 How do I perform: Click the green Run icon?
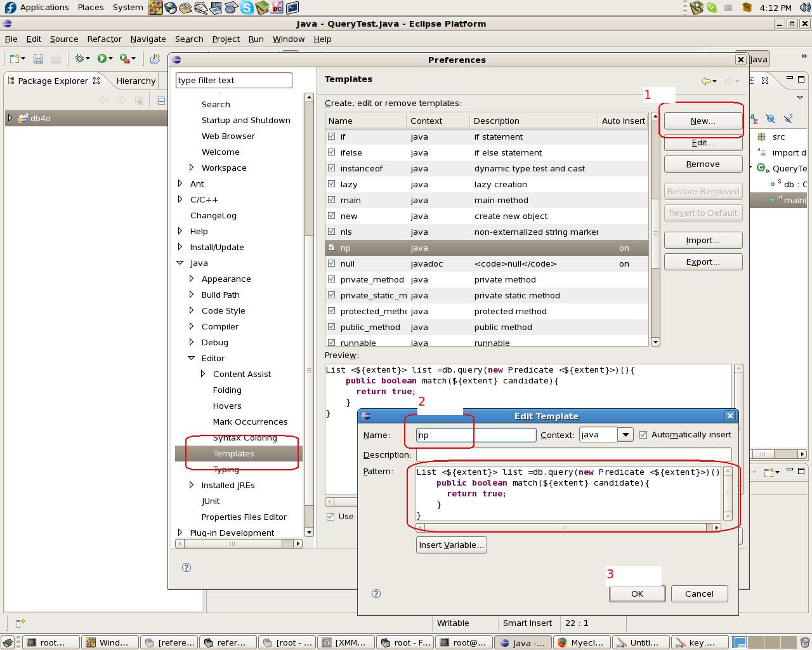[101, 58]
